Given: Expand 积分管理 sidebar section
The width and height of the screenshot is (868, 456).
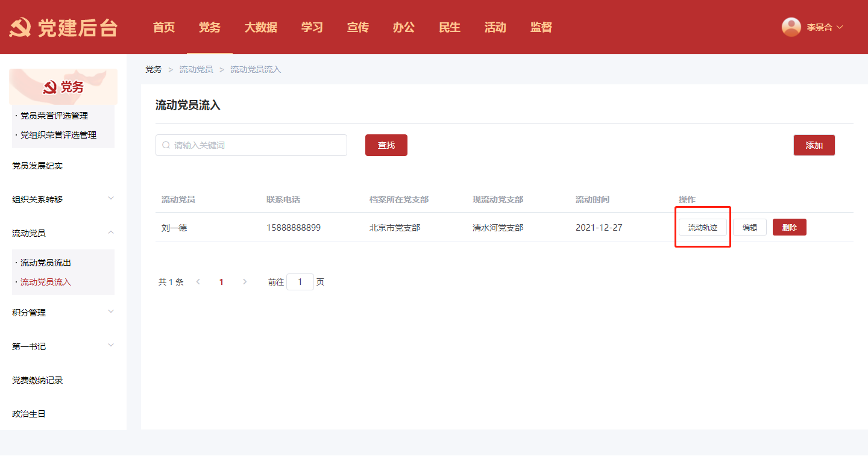Looking at the screenshot, I should pos(110,312).
